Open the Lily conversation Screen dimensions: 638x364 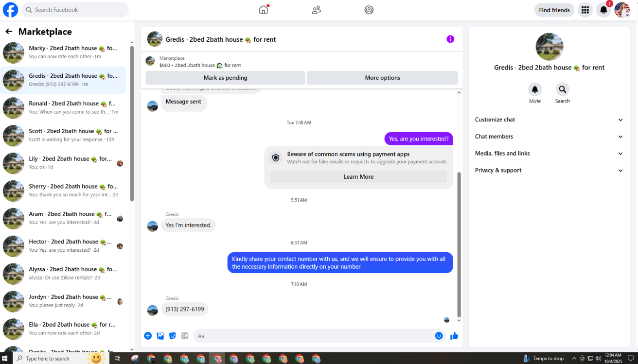(x=63, y=163)
